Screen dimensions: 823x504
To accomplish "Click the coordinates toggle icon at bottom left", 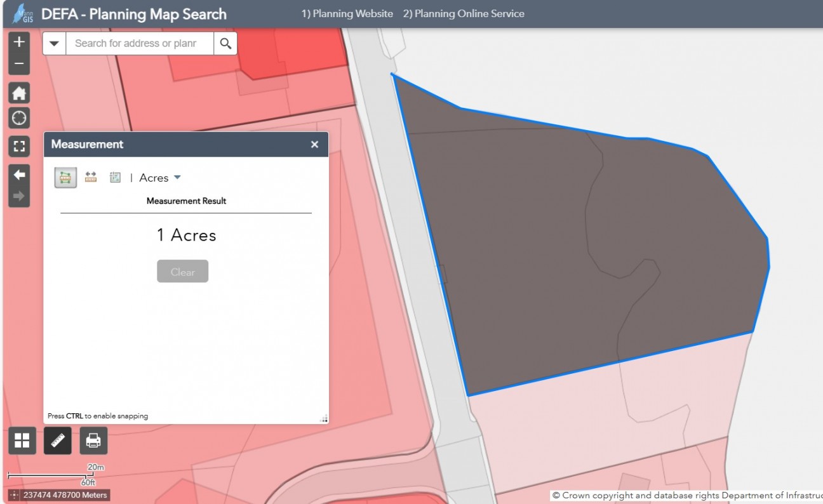I will pos(14,495).
